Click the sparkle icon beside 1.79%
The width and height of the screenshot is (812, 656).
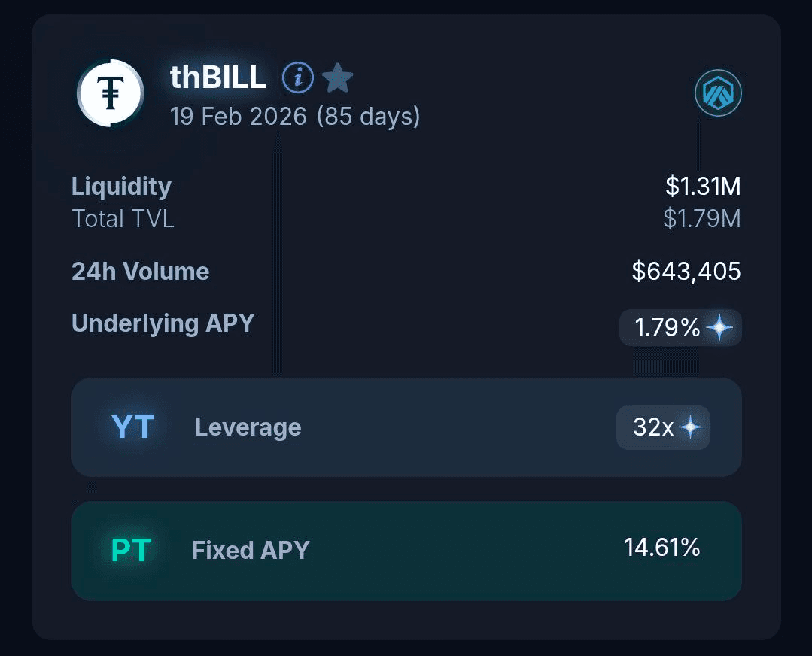pyautogui.click(x=719, y=328)
